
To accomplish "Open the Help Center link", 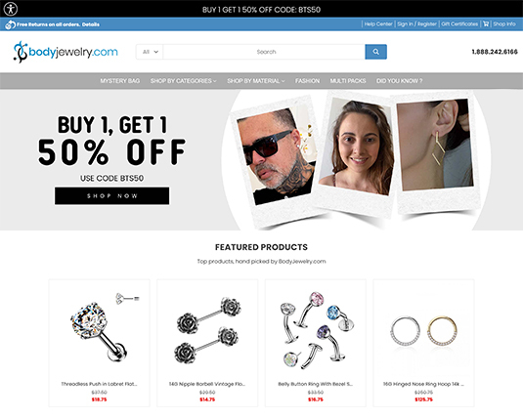I will click(378, 24).
